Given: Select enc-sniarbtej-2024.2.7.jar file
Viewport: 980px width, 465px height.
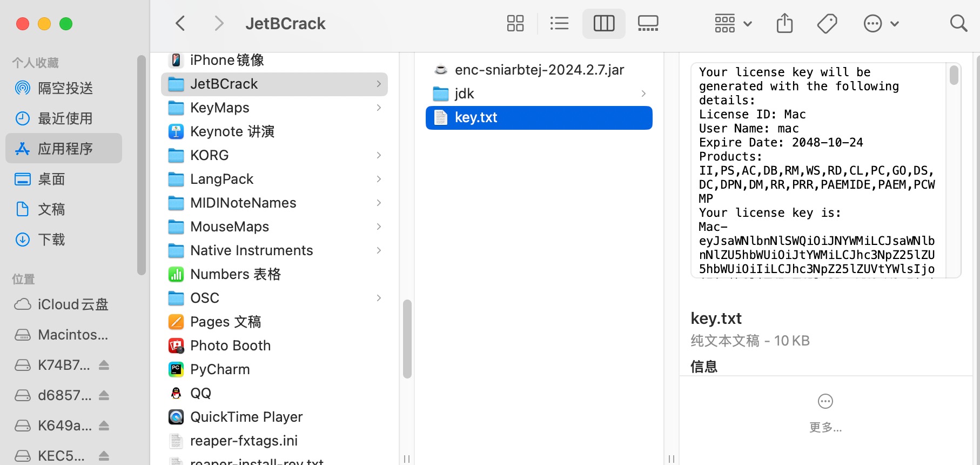Looking at the screenshot, I should 539,70.
